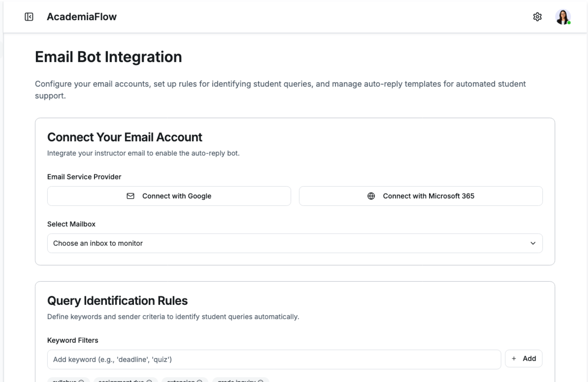This screenshot has height=382, width=588.
Task: Remove the 'grade inquiry' keyword with its x icon
Action: click(261, 381)
